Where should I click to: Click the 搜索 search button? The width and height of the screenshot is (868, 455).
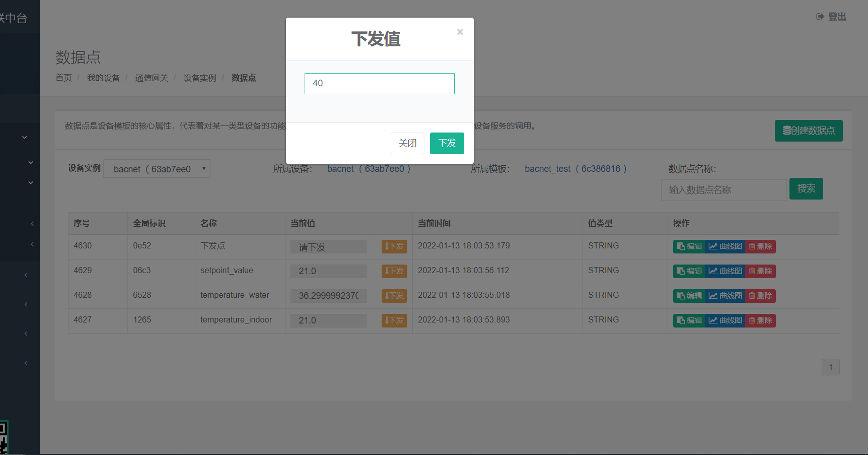806,188
